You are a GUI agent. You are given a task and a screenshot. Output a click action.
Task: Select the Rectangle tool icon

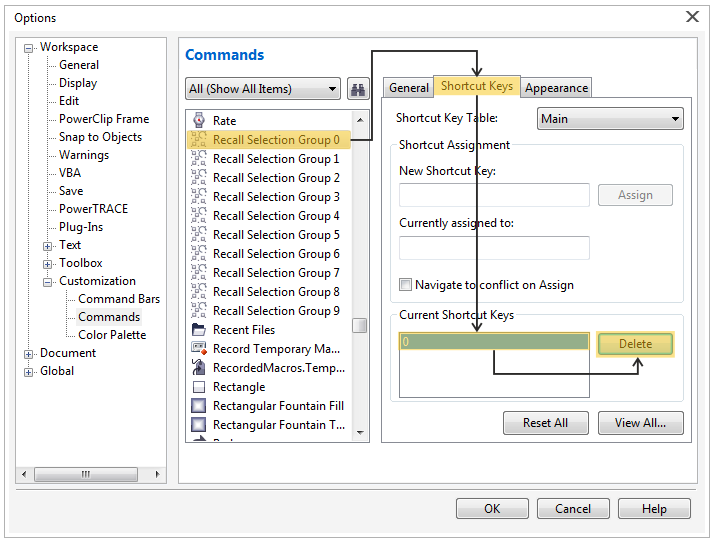[199, 387]
